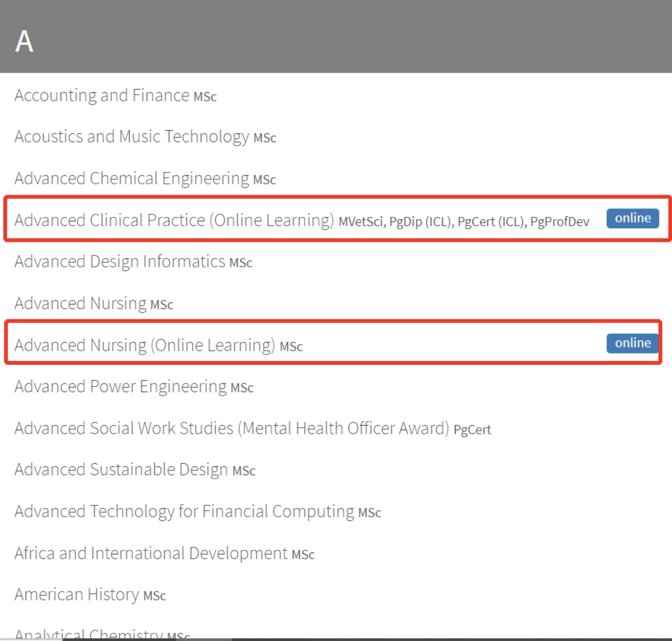672x641 pixels.
Task: Open Advanced Clinical Practice (Online Learning) link
Action: 174,220
